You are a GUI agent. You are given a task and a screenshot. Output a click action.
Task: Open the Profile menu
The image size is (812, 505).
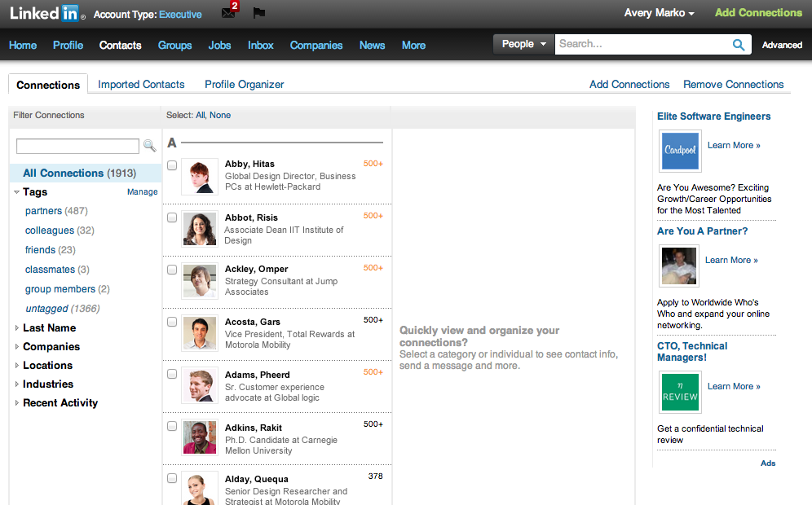[68, 45]
